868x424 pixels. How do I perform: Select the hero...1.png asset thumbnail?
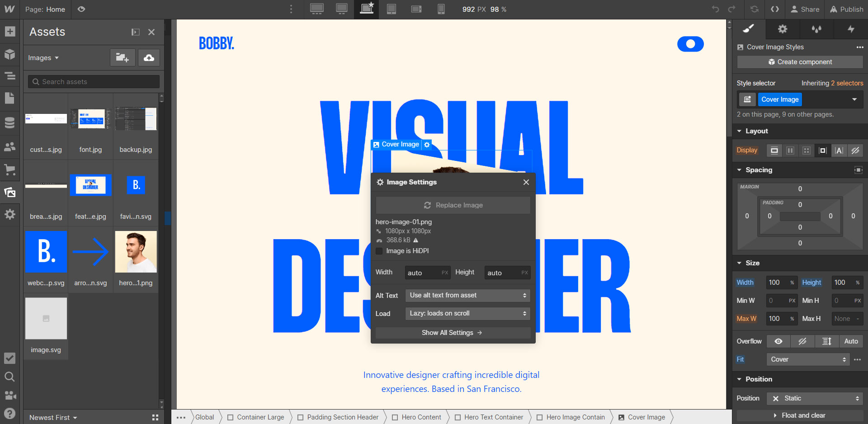point(136,252)
